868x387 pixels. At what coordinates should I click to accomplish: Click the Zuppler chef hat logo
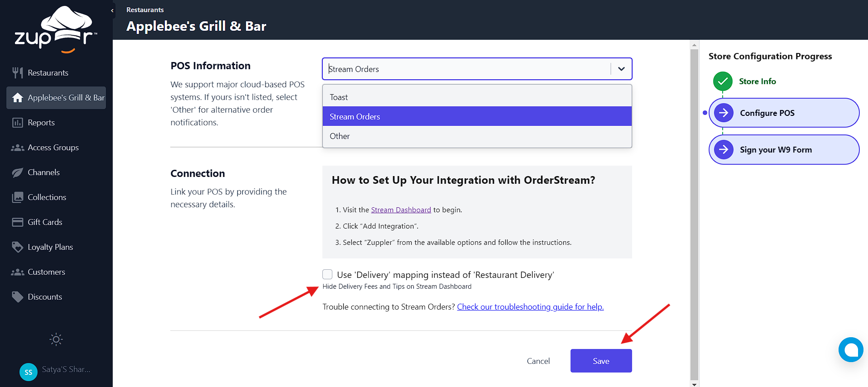pyautogui.click(x=56, y=29)
